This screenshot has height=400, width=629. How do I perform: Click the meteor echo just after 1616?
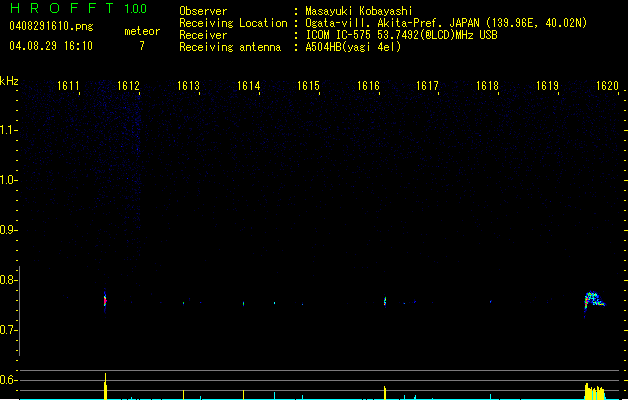(x=385, y=301)
